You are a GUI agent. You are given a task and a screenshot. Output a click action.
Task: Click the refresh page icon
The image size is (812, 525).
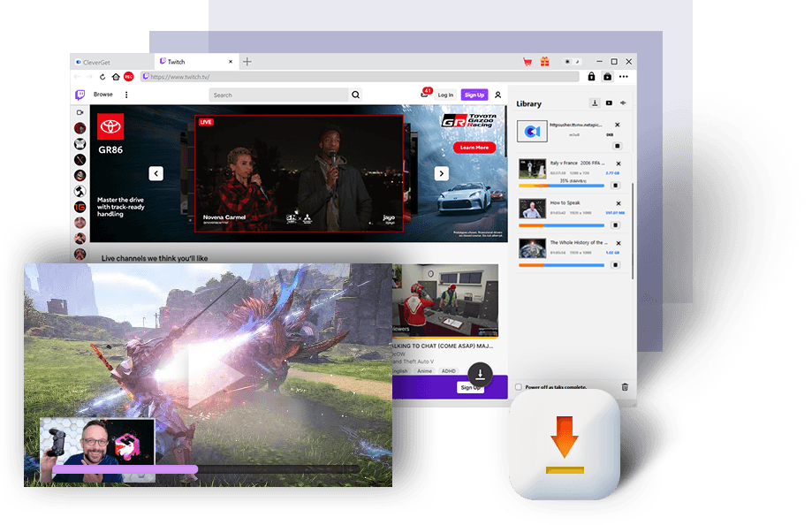pyautogui.click(x=102, y=77)
